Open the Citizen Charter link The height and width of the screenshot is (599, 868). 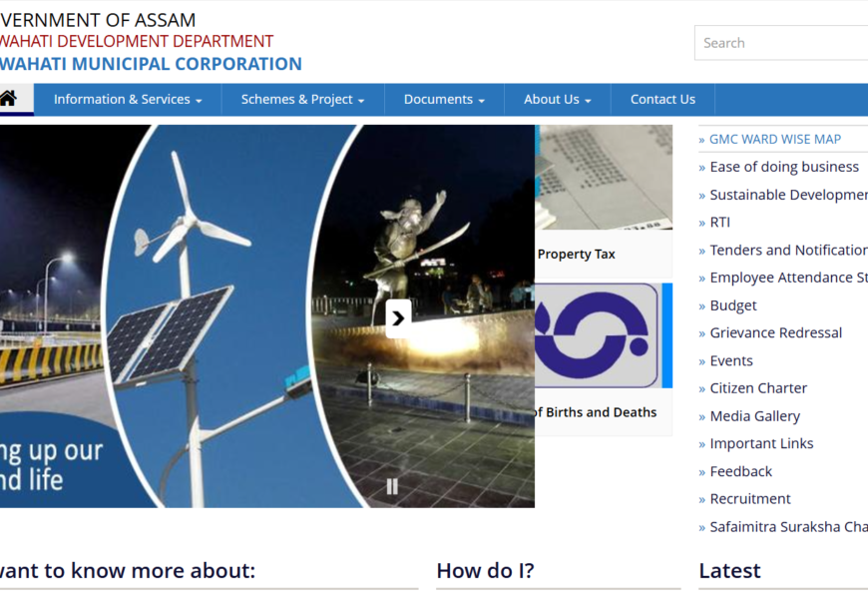(x=758, y=388)
